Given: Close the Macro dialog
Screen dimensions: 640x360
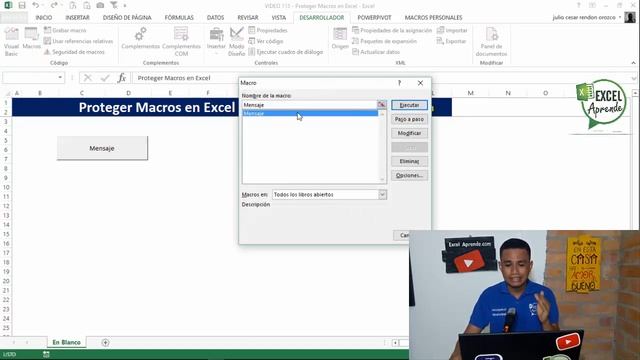Looking at the screenshot, I should click(x=420, y=83).
